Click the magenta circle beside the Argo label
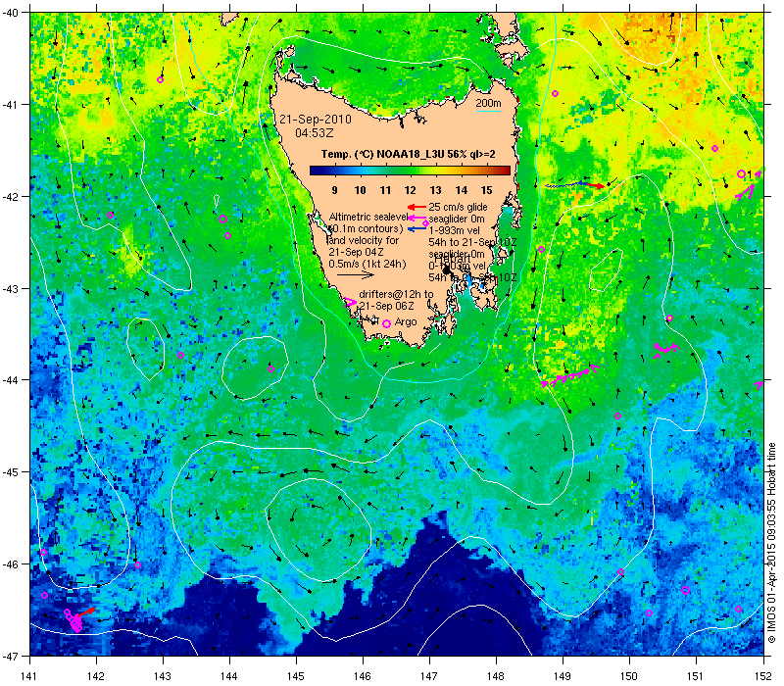 (x=386, y=323)
